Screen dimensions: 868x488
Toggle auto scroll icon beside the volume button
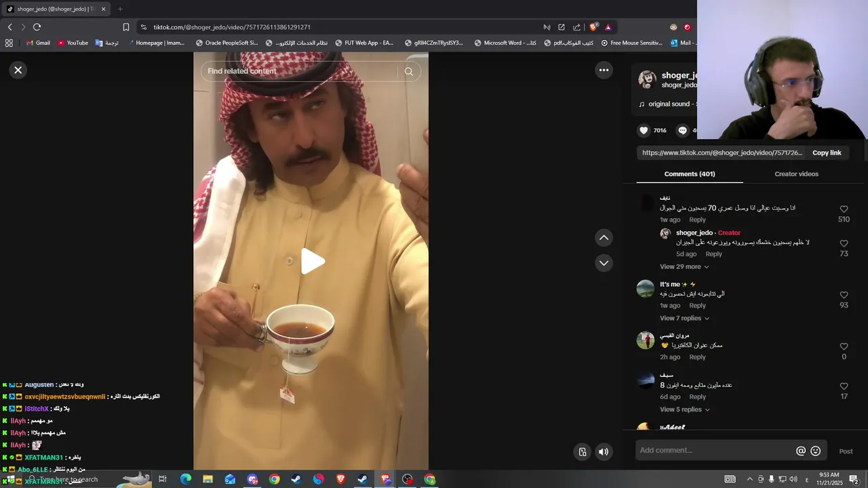(x=582, y=451)
